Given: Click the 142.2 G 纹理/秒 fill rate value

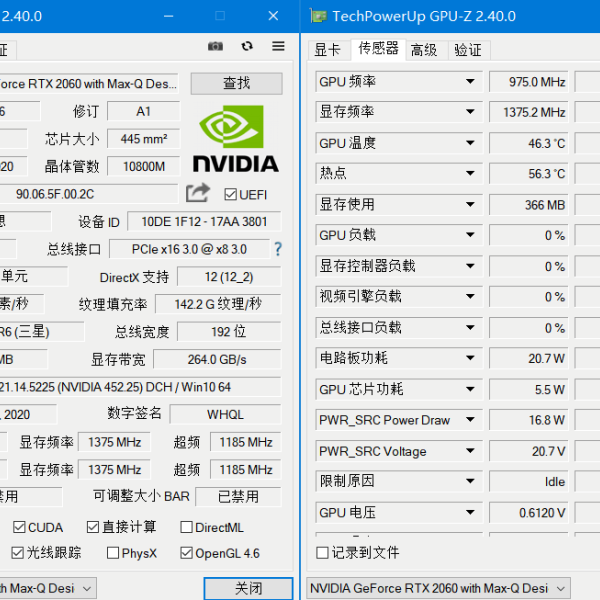Looking at the screenshot, I should click(x=218, y=304).
